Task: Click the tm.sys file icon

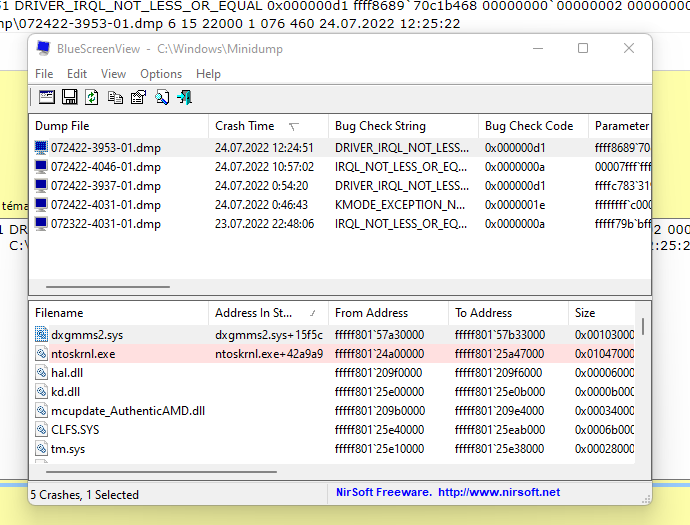Action: pos(41,448)
